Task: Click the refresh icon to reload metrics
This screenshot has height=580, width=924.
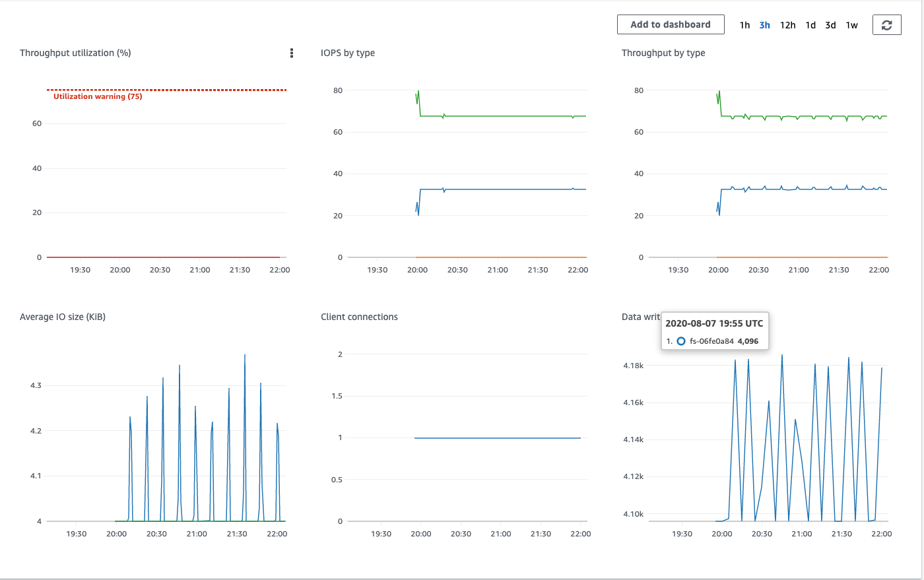Action: 887,24
